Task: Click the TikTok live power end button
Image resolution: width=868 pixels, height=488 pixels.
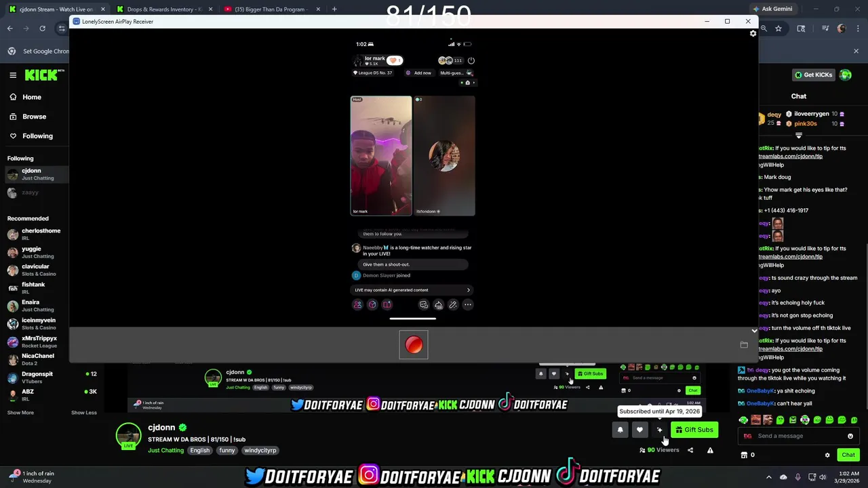Action: 471,60
